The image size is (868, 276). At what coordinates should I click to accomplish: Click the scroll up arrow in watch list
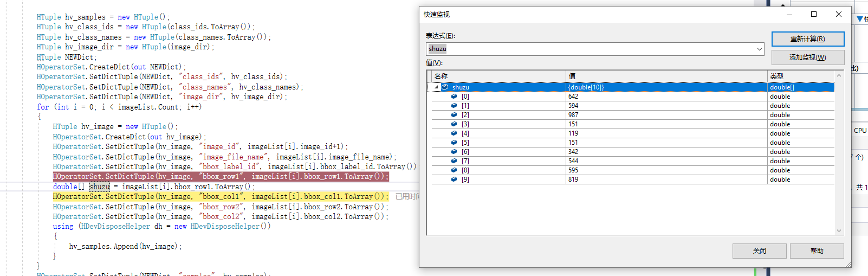839,75
